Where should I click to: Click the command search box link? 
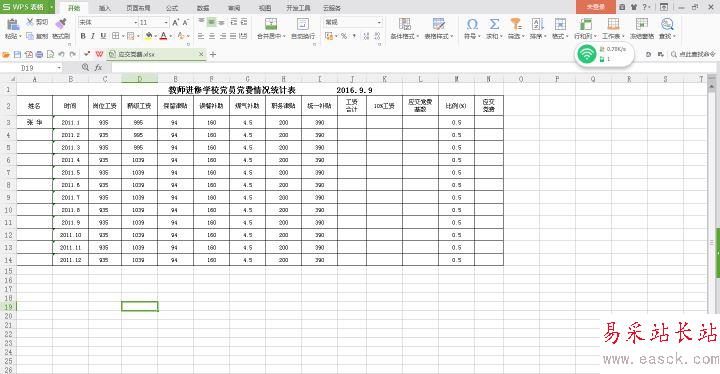(693, 54)
